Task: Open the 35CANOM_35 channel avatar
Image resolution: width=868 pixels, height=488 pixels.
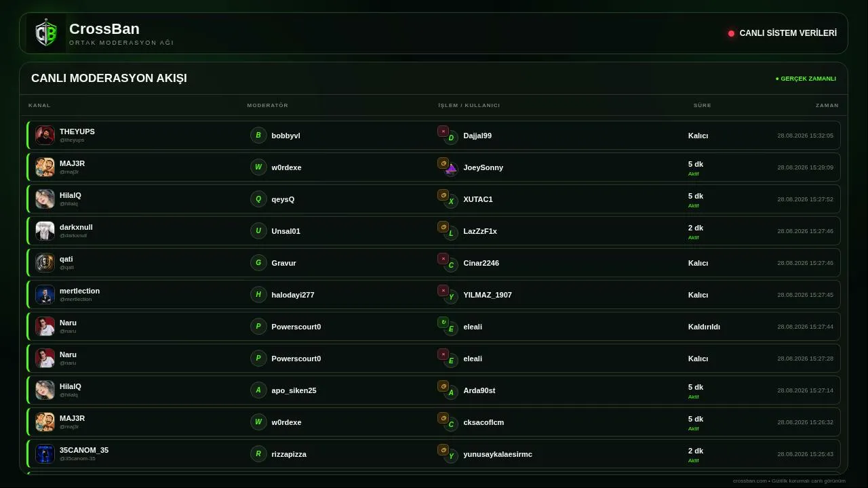Action: [45, 453]
